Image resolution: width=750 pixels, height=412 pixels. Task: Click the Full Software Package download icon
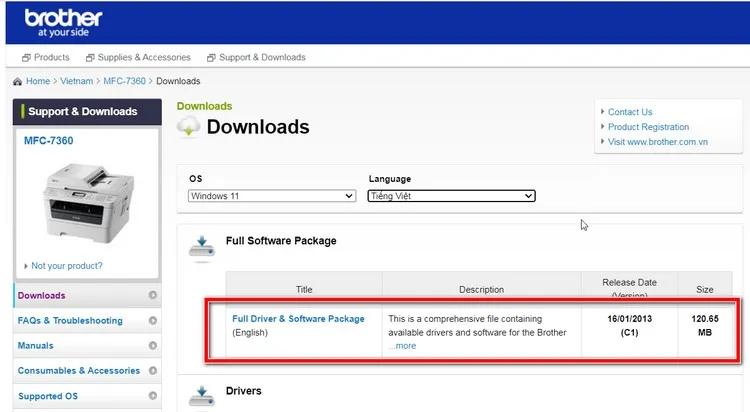coord(201,246)
